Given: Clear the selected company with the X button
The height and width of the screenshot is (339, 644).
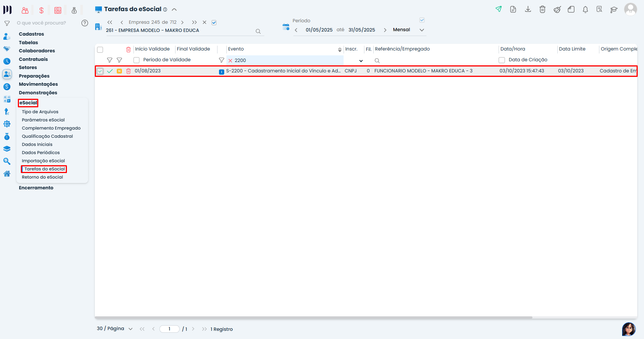Looking at the screenshot, I should [x=205, y=23].
